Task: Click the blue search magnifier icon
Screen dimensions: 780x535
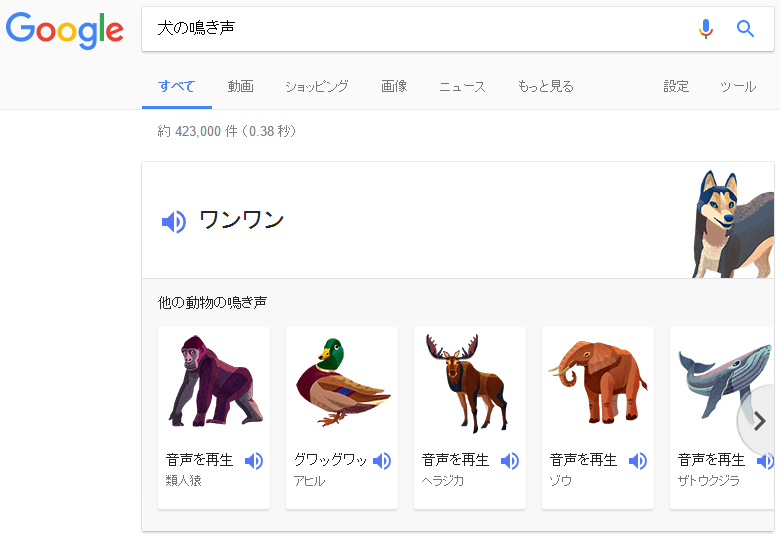Action: (x=745, y=29)
